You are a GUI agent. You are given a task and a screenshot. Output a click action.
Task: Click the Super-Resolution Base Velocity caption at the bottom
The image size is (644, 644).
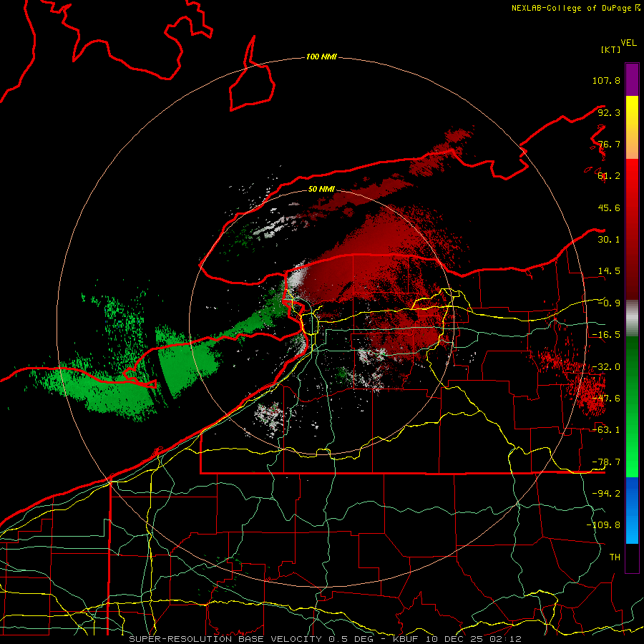[x=326, y=639]
